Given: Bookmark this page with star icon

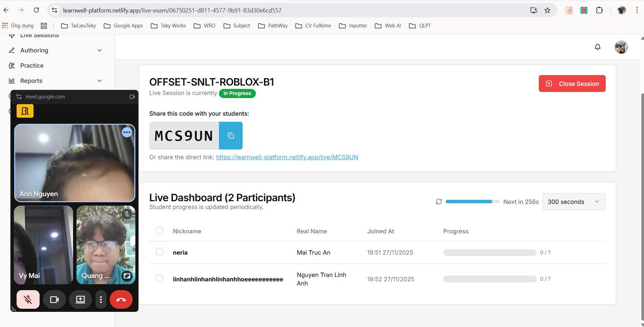Looking at the screenshot, I should click(547, 10).
